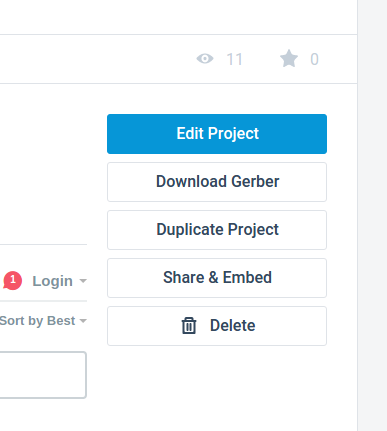387x431 pixels.
Task: Delete the project
Action: point(217,326)
